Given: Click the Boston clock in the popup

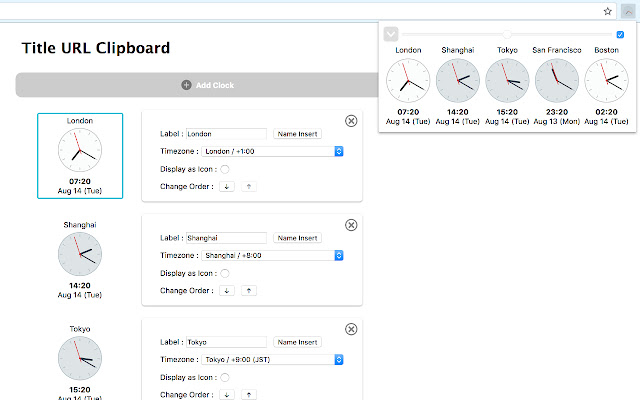Looking at the screenshot, I should (606, 80).
